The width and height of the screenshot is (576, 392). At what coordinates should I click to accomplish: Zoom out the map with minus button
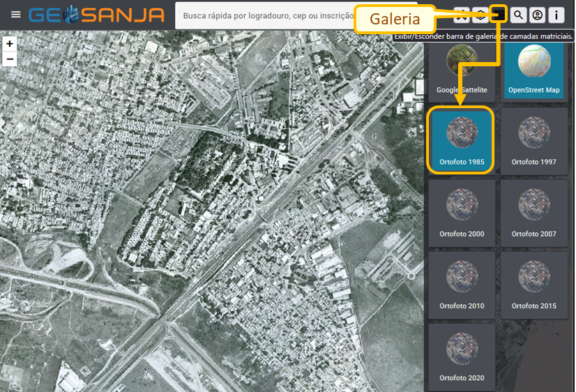click(9, 59)
